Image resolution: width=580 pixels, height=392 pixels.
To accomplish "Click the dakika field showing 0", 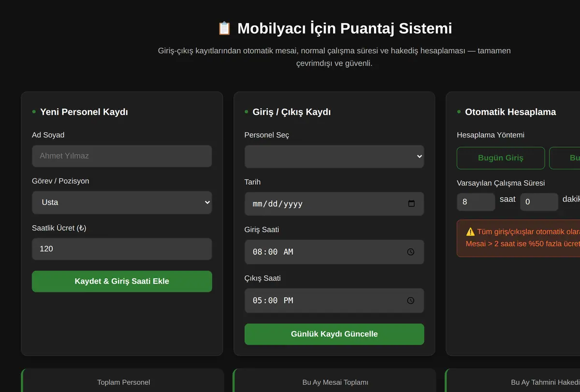I will [x=539, y=202].
